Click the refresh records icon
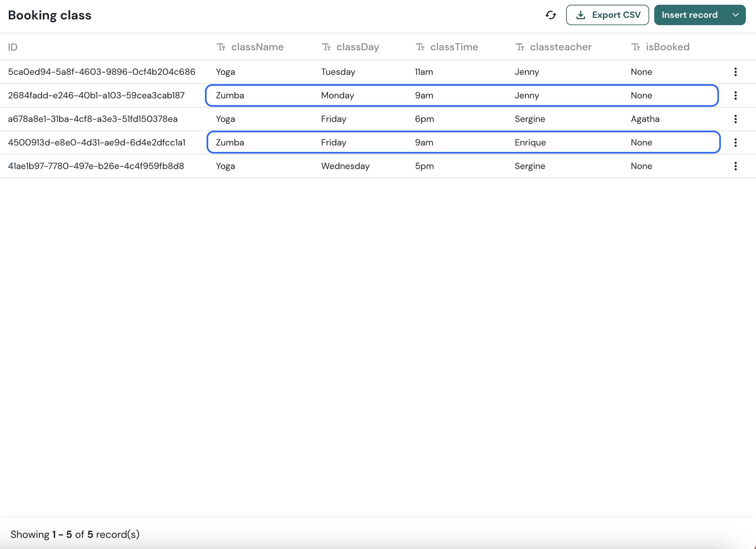Screen dimensions: 756x549 click(551, 15)
